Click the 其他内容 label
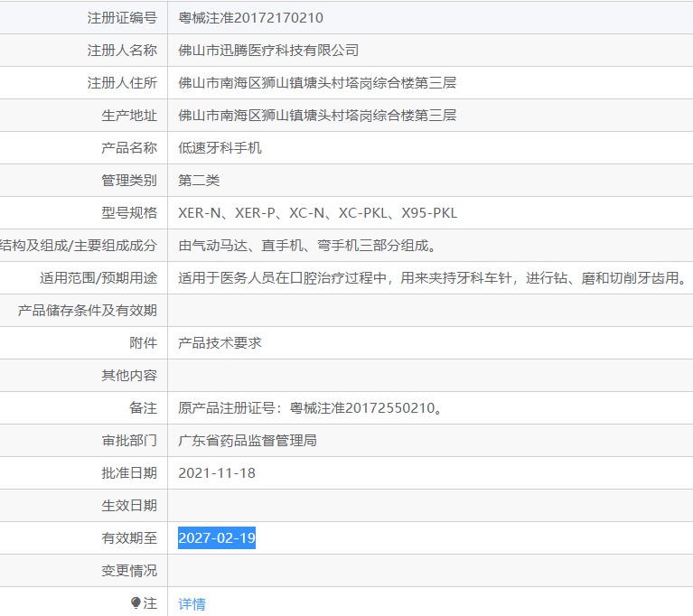 [x=129, y=375]
